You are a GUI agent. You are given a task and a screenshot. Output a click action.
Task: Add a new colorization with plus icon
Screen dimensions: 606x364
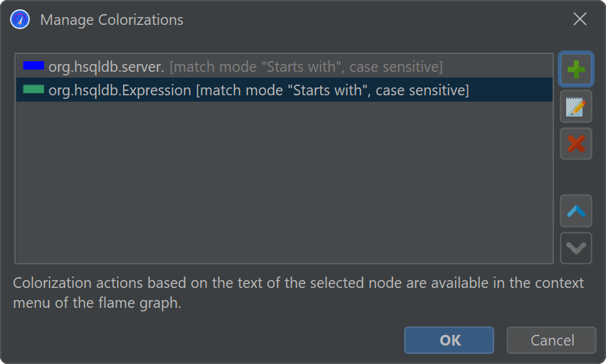pos(576,70)
